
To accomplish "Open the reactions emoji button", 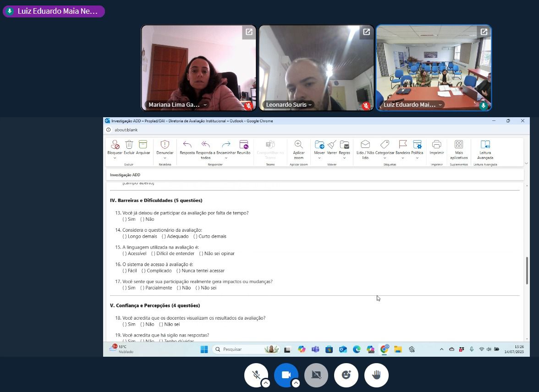I will pos(346,375).
